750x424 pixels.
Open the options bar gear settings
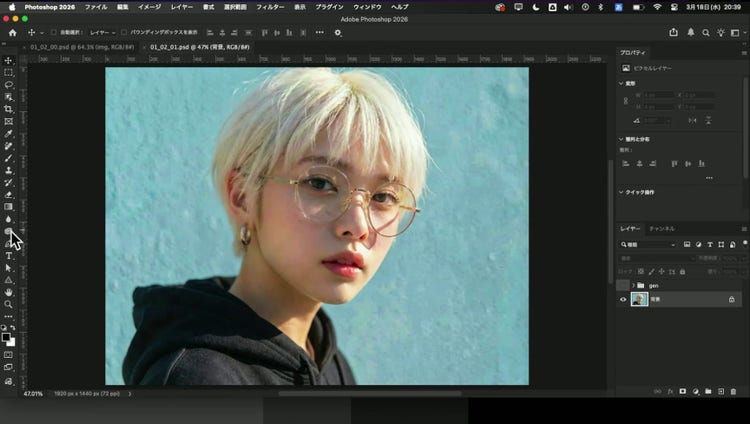pos(338,32)
